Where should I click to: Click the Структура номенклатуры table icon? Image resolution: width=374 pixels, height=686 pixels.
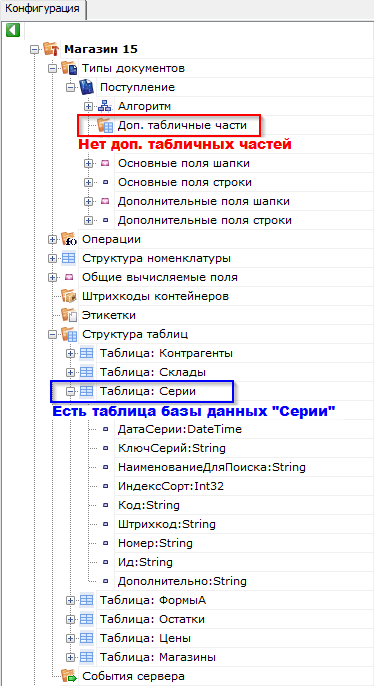pyautogui.click(x=69, y=259)
